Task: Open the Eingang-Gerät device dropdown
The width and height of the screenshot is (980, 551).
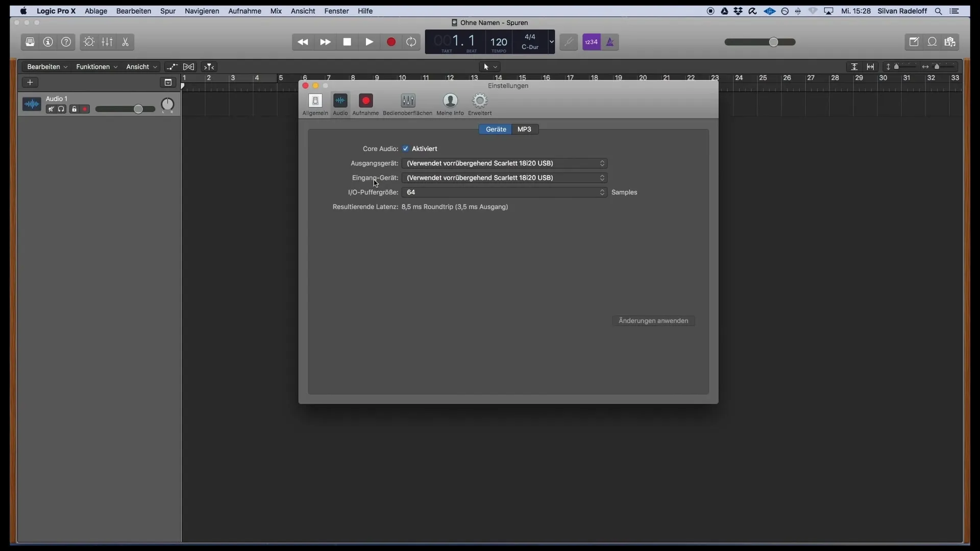Action: (x=504, y=178)
